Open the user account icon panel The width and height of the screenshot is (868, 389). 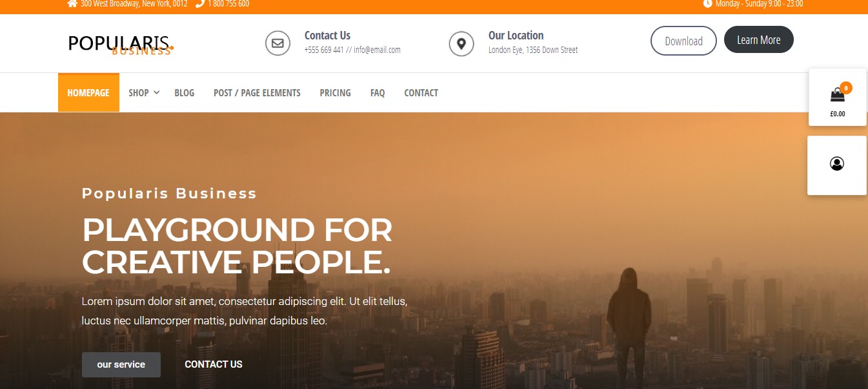coord(837,164)
